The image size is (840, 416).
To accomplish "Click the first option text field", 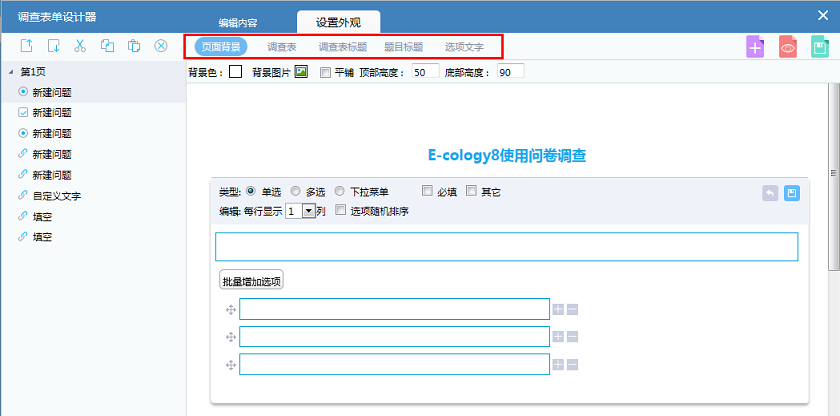I will point(394,309).
